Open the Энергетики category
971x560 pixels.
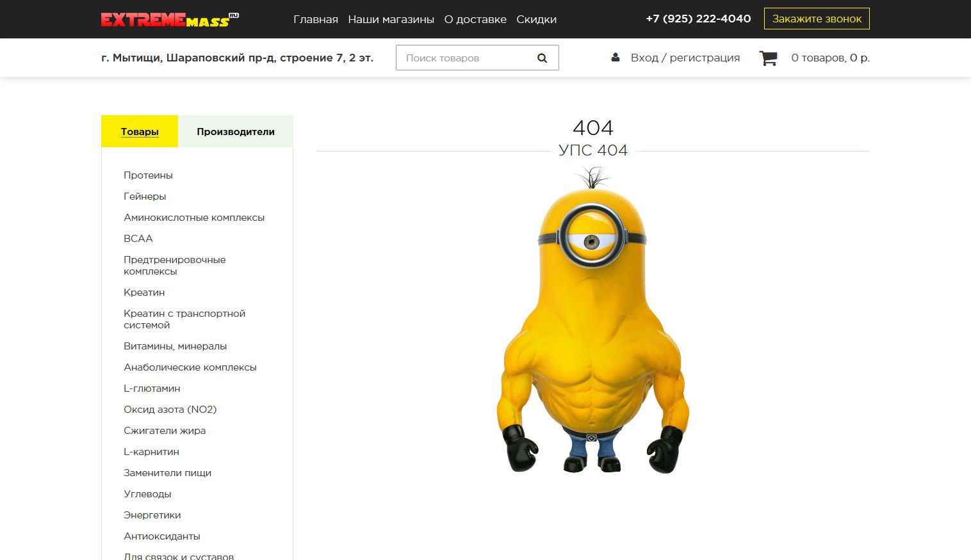pos(152,515)
